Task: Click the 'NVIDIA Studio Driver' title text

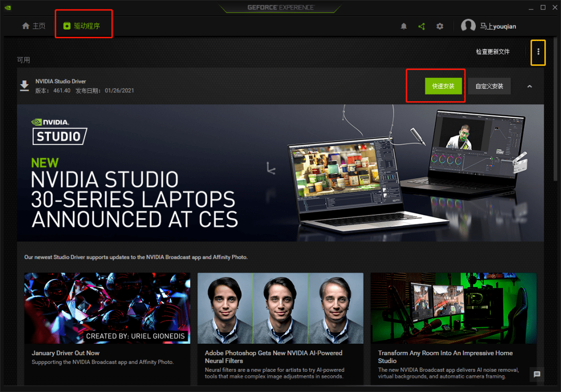Action: [60, 82]
